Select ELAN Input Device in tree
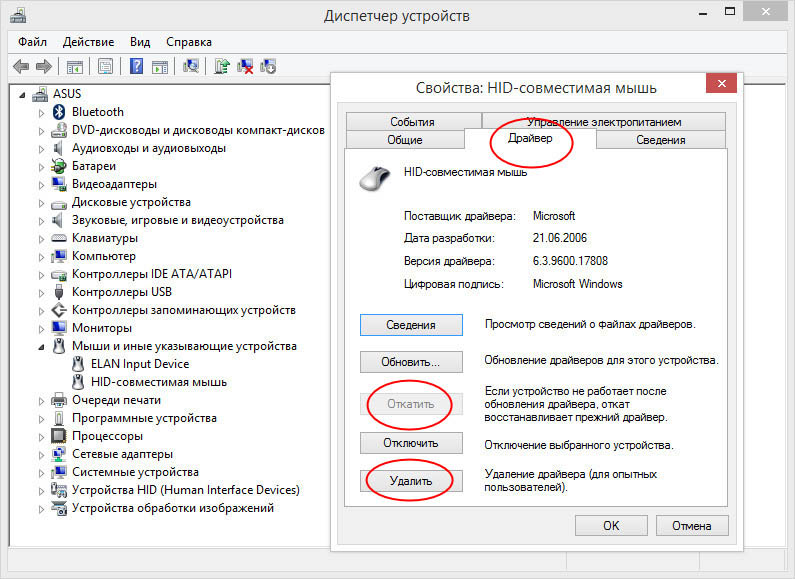The image size is (795, 579). pyautogui.click(x=140, y=364)
